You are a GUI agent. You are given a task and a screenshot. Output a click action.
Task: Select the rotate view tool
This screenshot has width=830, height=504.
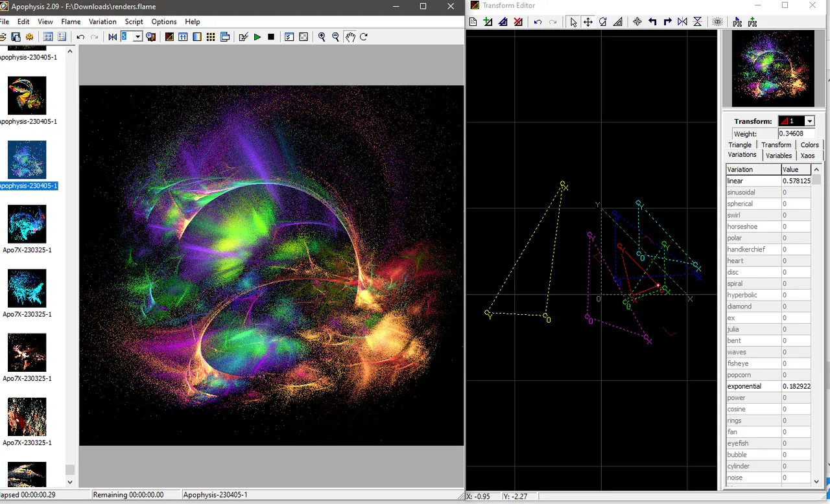[364, 37]
